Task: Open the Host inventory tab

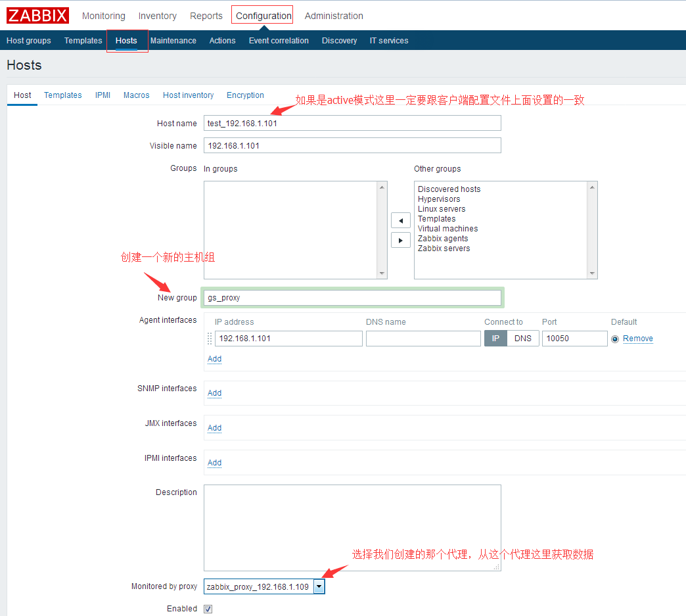Action: point(188,95)
